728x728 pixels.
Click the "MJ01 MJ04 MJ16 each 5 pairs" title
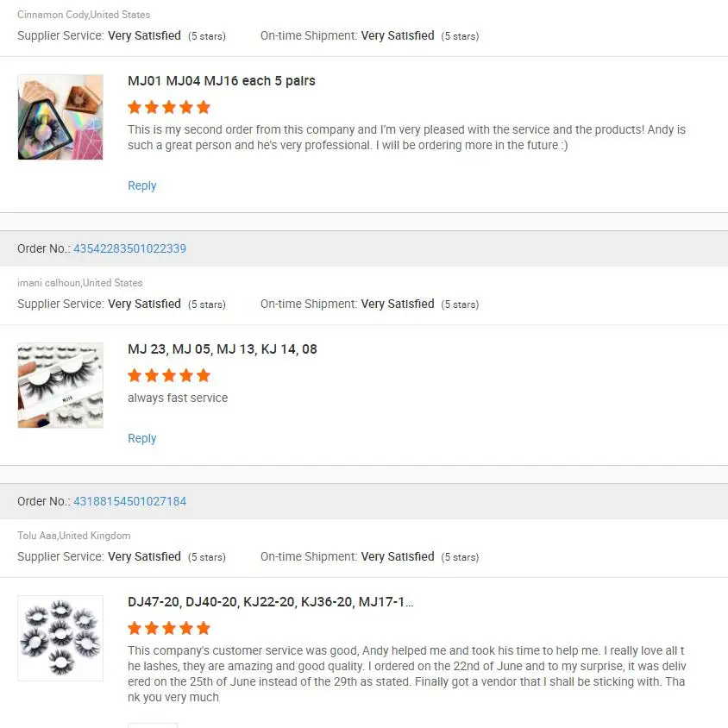click(222, 81)
